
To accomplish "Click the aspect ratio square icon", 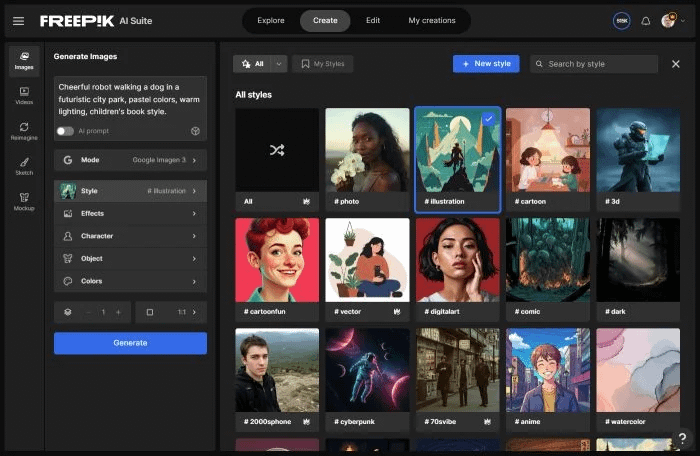I will click(x=150, y=312).
